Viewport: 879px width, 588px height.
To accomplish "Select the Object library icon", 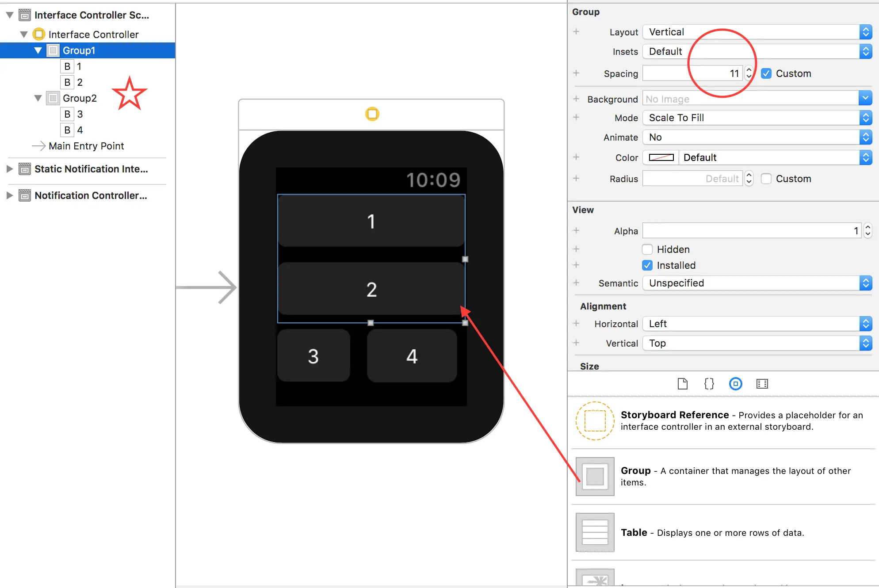I will tap(735, 384).
